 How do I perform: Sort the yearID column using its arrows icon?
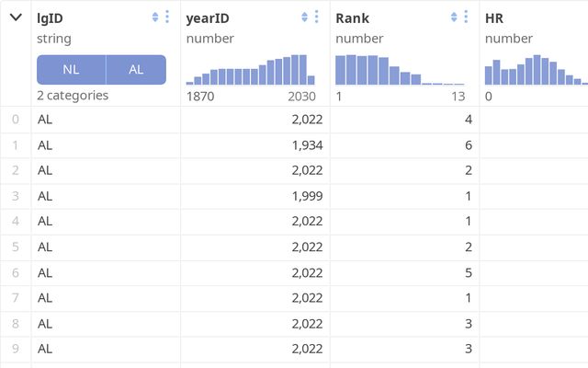pos(304,17)
